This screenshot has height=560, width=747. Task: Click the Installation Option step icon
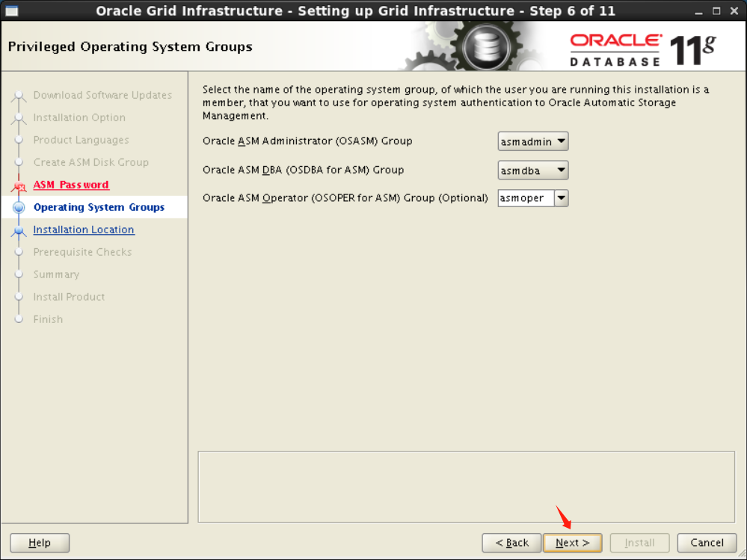pyautogui.click(x=19, y=117)
